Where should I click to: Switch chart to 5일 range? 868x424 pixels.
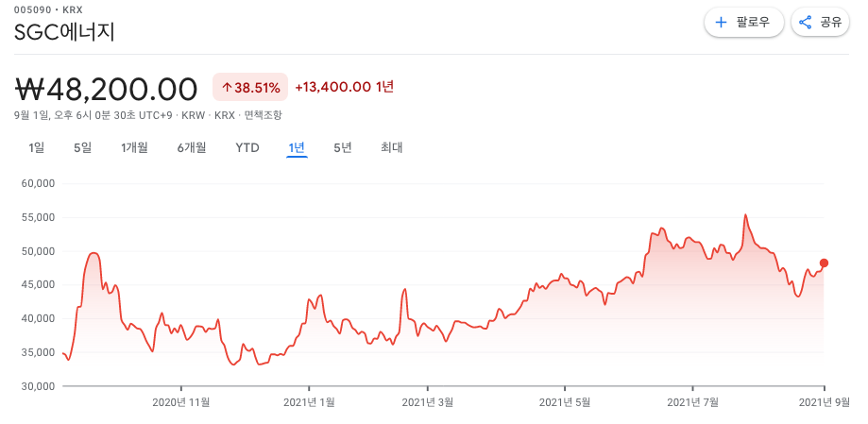click(x=82, y=148)
